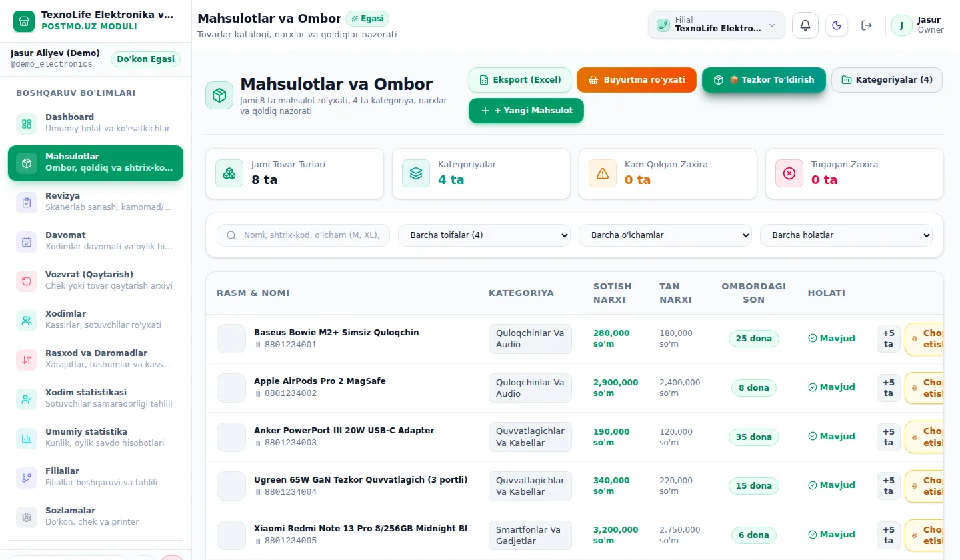The height and width of the screenshot is (560, 960).
Task: Open Buyurtma ro'yxati order list
Action: [x=637, y=80]
